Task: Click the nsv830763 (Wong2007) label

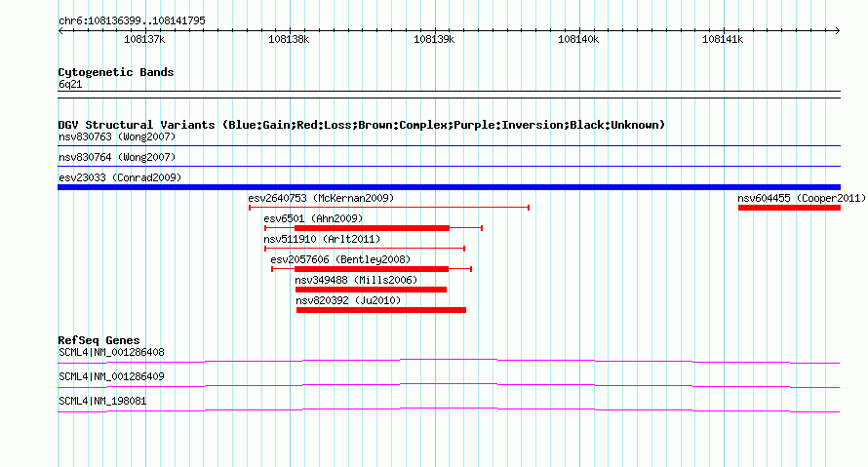Action: (117, 136)
